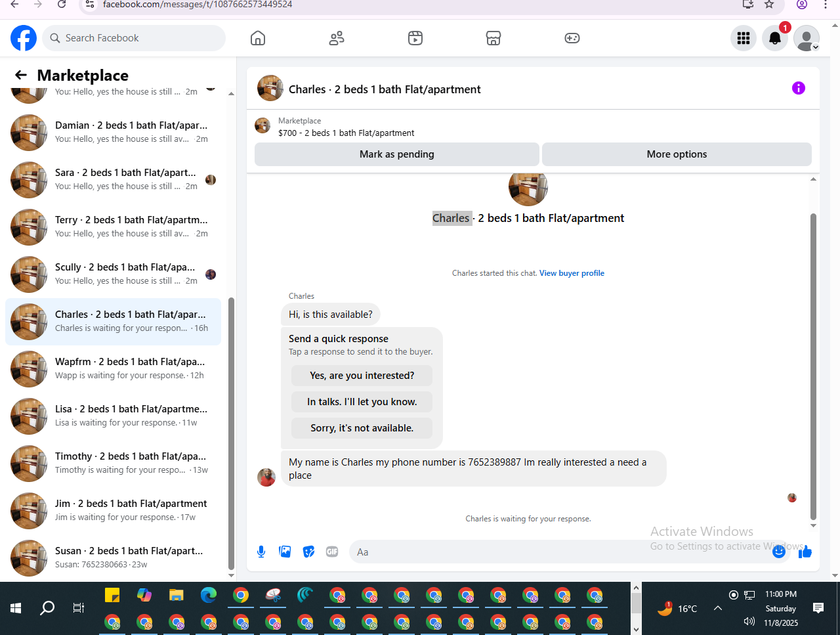Open the Lisa conversation
Screen dimensions: 840x635
coord(113,416)
